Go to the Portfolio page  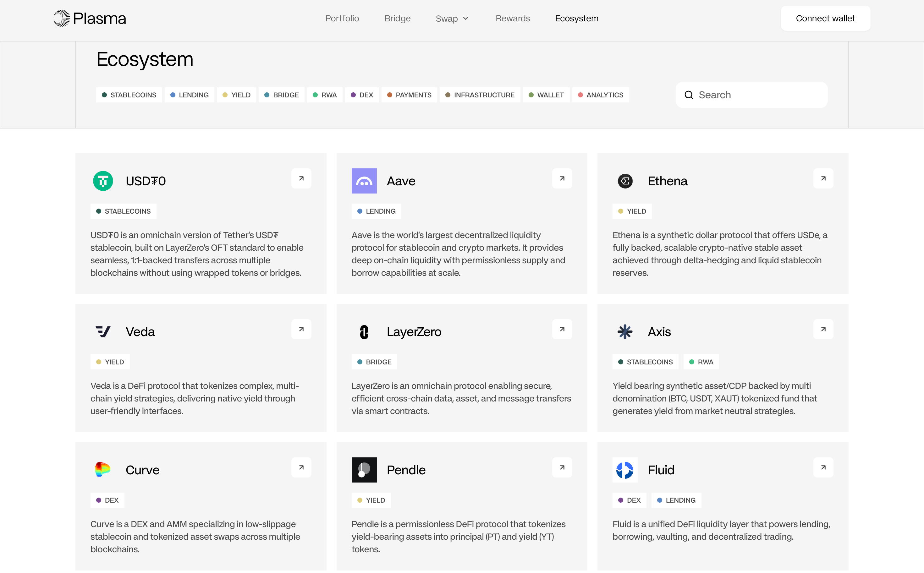pyautogui.click(x=342, y=18)
